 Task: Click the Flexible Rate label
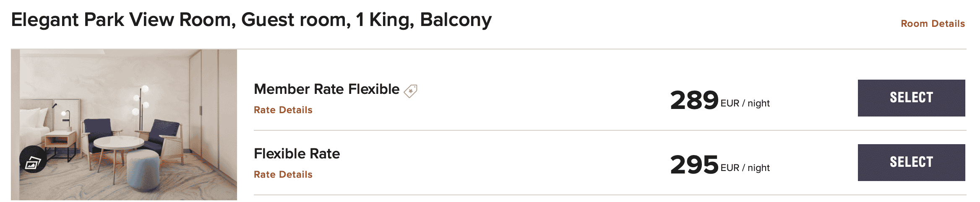pos(297,154)
